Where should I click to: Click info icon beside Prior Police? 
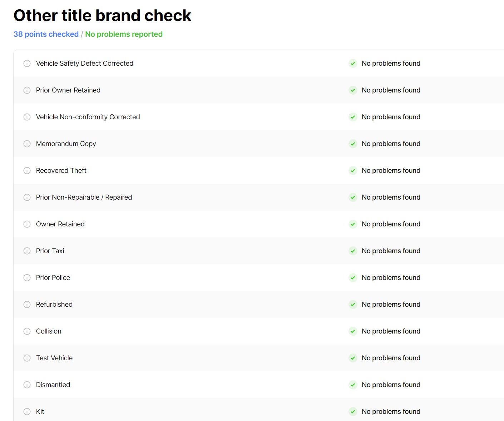[27, 278]
